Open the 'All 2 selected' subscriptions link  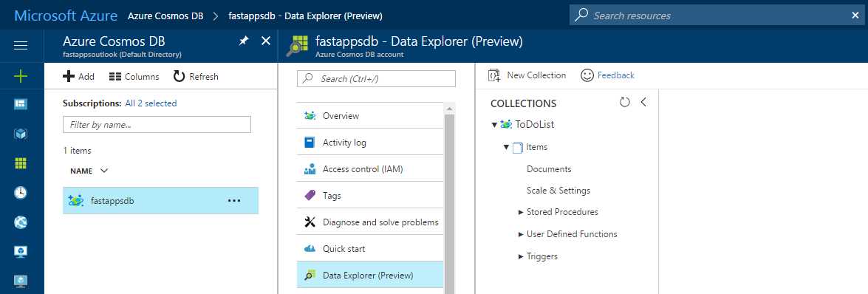pos(151,103)
